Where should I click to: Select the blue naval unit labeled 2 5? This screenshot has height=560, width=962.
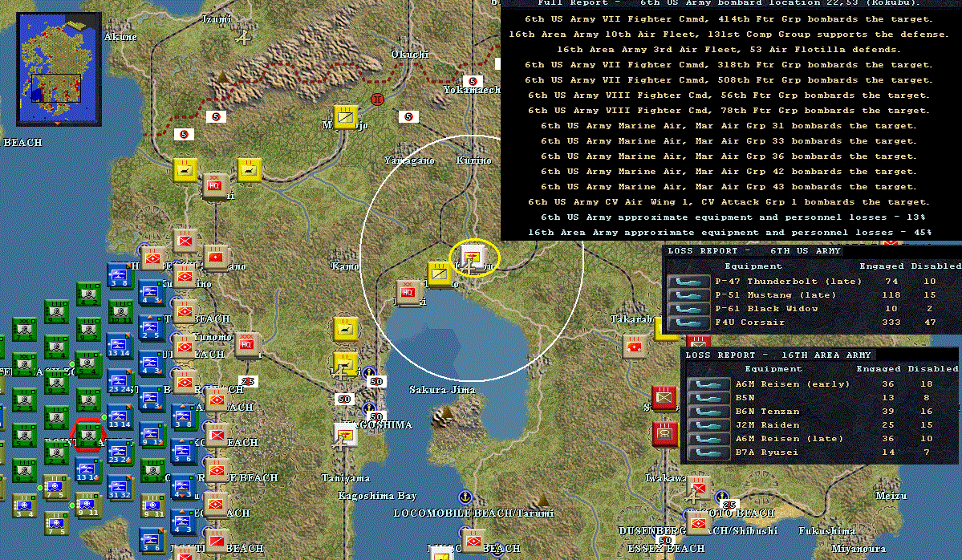point(151,328)
